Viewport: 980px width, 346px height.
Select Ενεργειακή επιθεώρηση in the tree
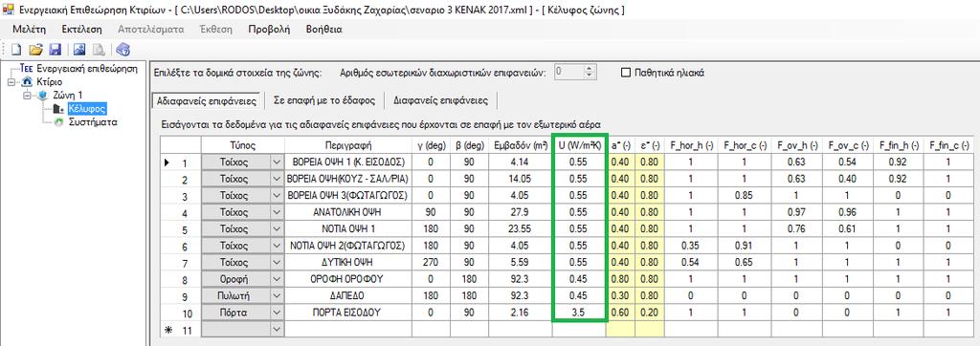click(x=87, y=69)
